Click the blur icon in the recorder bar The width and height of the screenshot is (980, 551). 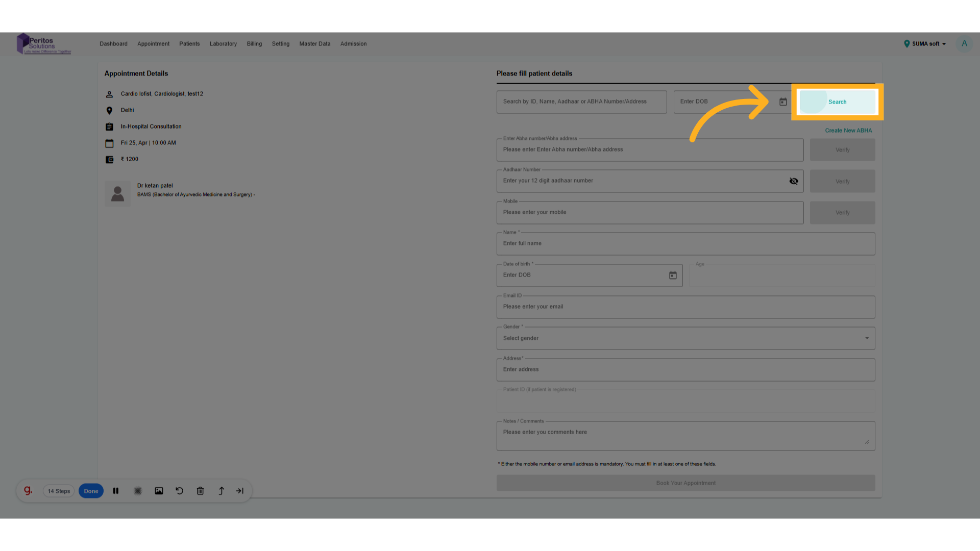[137, 491]
